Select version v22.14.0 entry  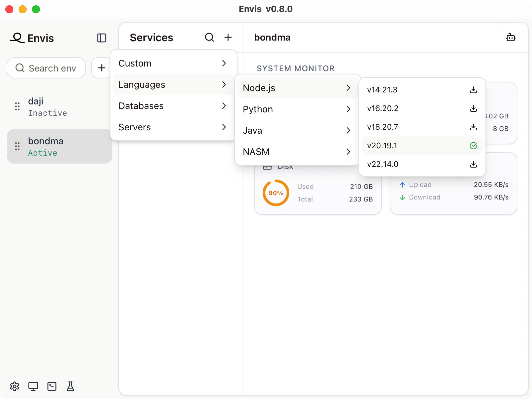pyautogui.click(x=422, y=164)
